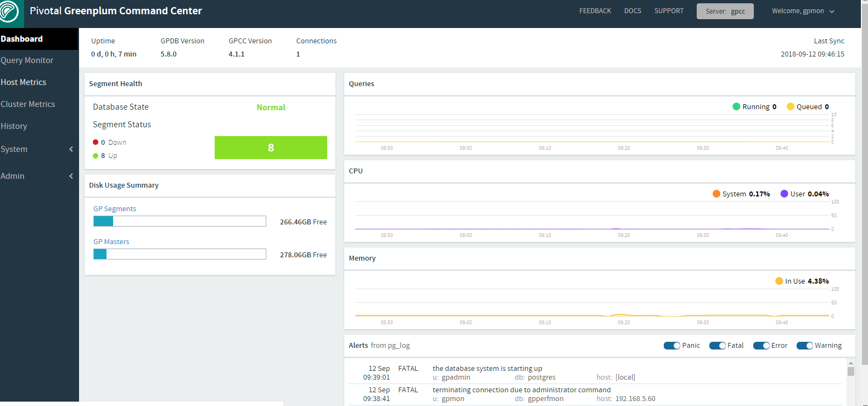
Task: Click the db: gpperfmon alert field
Action: [x=539, y=399]
